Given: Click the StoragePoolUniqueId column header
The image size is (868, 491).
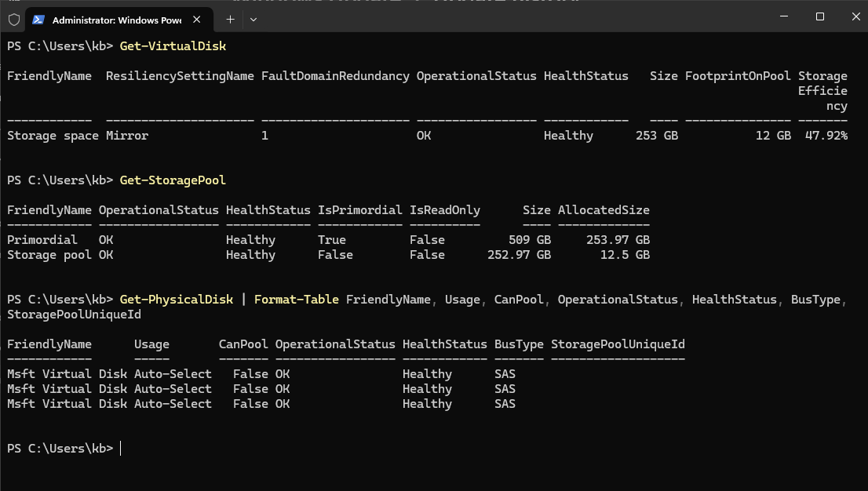Looking at the screenshot, I should point(618,344).
